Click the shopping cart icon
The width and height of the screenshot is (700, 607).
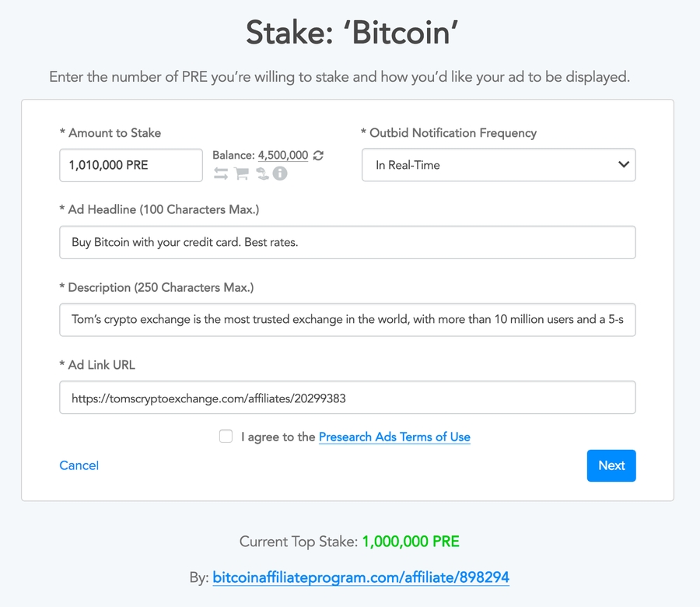coord(241,174)
